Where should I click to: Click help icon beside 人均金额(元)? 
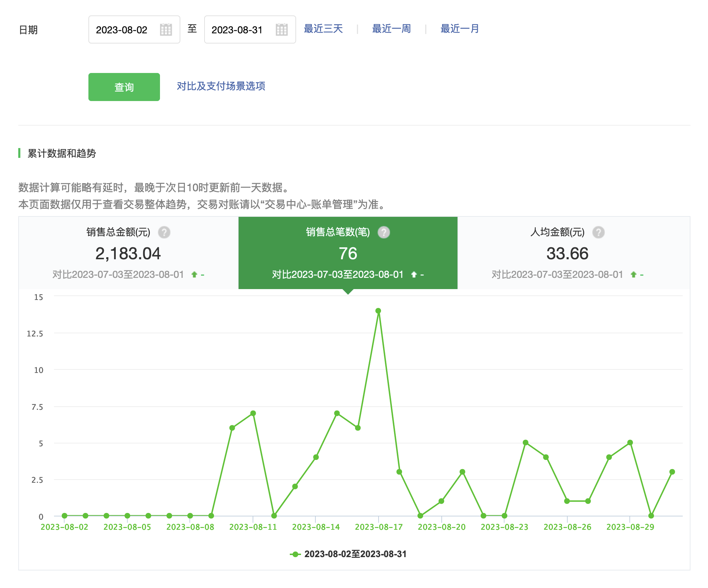click(598, 232)
